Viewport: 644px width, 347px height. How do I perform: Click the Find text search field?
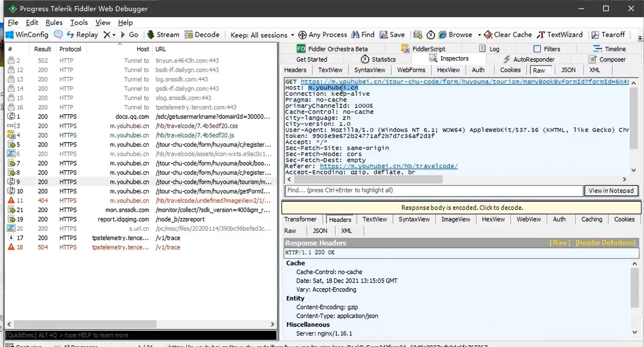tap(434, 191)
